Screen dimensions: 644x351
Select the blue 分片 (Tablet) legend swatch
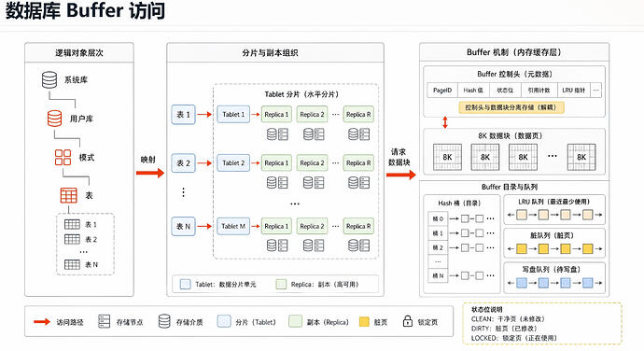[x=224, y=321]
